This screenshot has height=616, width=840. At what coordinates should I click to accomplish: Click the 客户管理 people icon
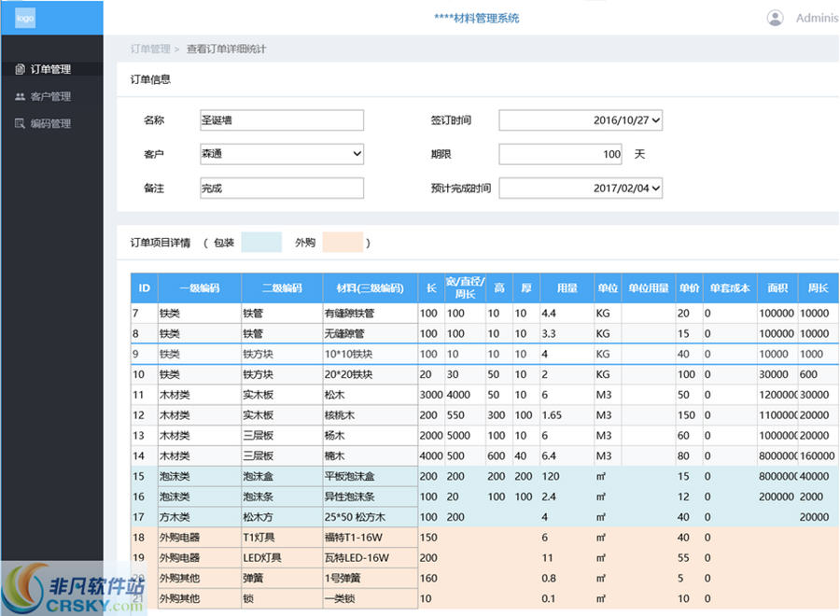click(20, 96)
